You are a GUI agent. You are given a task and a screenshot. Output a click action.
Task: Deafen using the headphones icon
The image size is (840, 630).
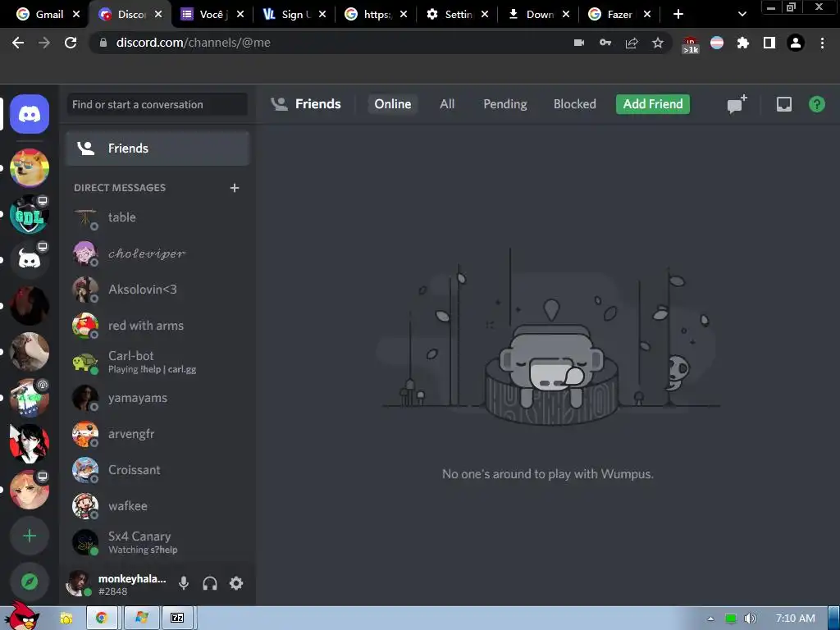pos(210,583)
